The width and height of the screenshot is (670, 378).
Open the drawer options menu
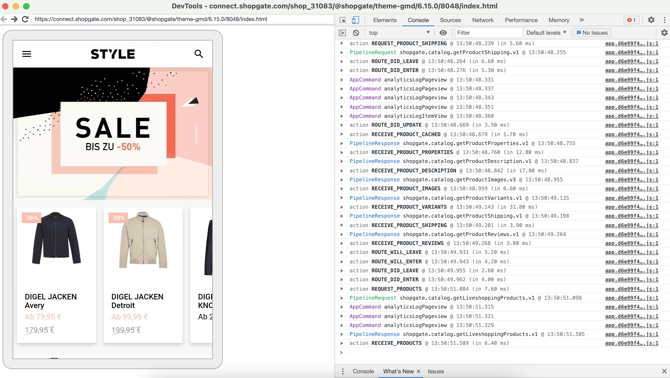342,371
